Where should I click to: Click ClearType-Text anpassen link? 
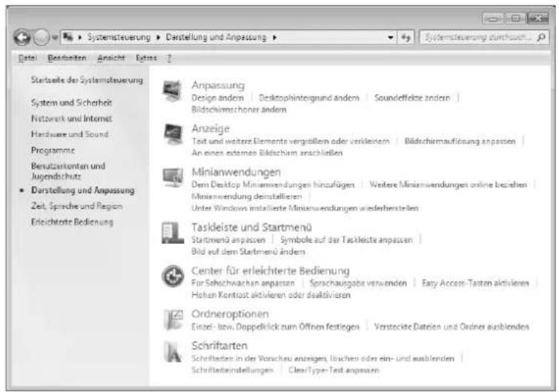click(334, 371)
